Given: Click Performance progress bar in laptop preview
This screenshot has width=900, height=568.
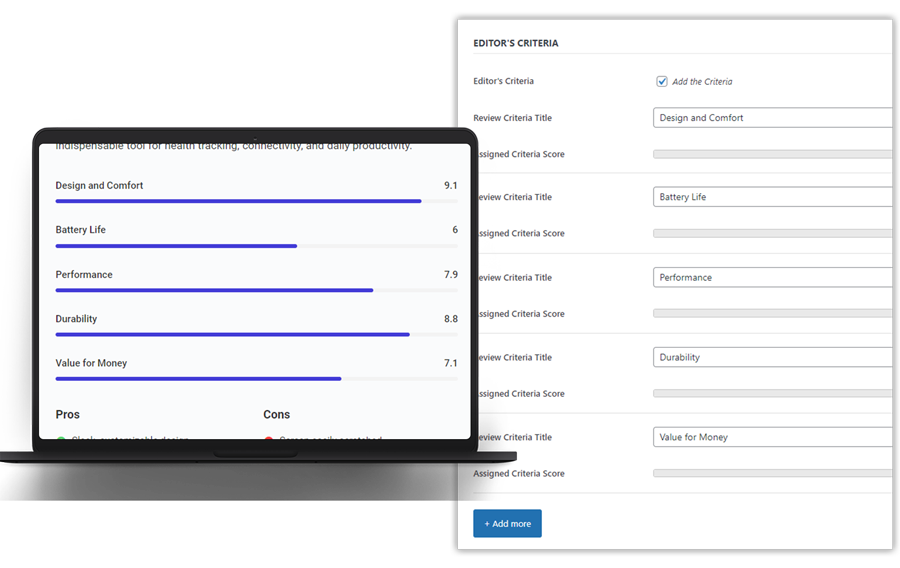Looking at the screenshot, I should pyautogui.click(x=257, y=290).
